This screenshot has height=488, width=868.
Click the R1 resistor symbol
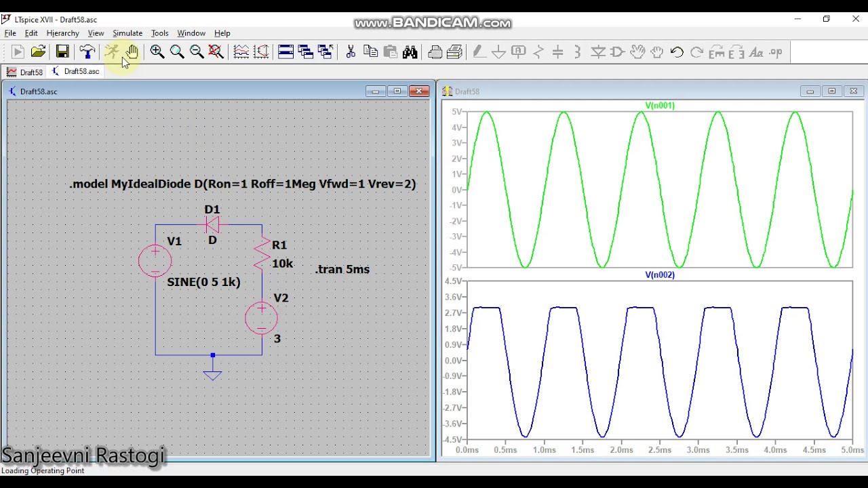tap(262, 253)
